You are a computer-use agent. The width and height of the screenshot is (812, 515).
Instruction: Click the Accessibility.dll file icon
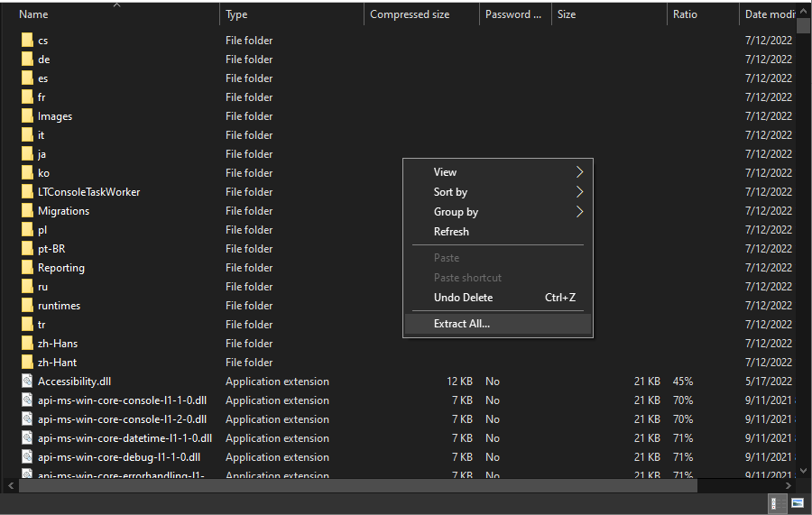[x=27, y=382]
